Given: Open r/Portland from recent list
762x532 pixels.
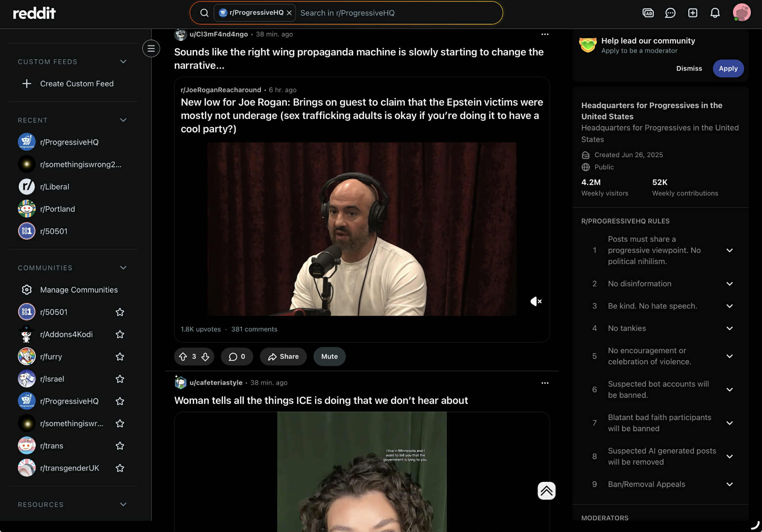Looking at the screenshot, I should tap(57, 209).
